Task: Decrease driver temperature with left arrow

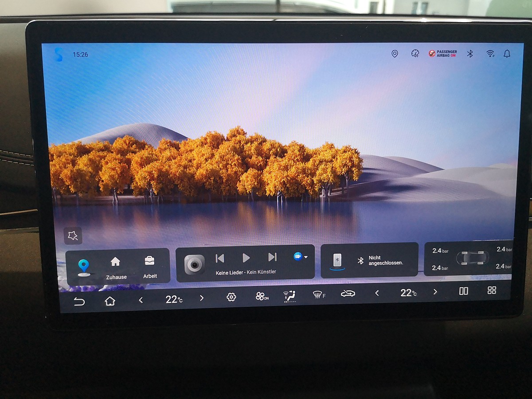Action: (x=141, y=300)
